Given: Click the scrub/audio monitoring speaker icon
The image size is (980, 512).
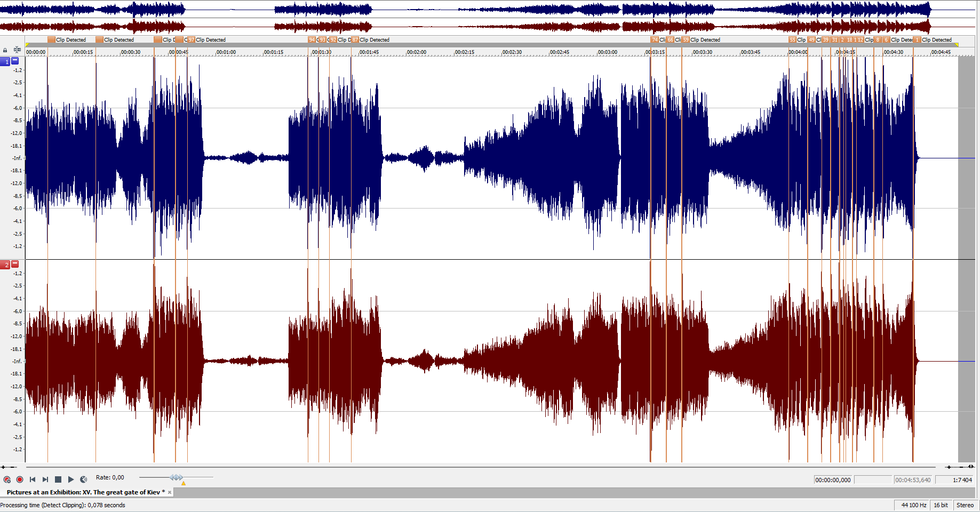Looking at the screenshot, I should pos(84,479).
